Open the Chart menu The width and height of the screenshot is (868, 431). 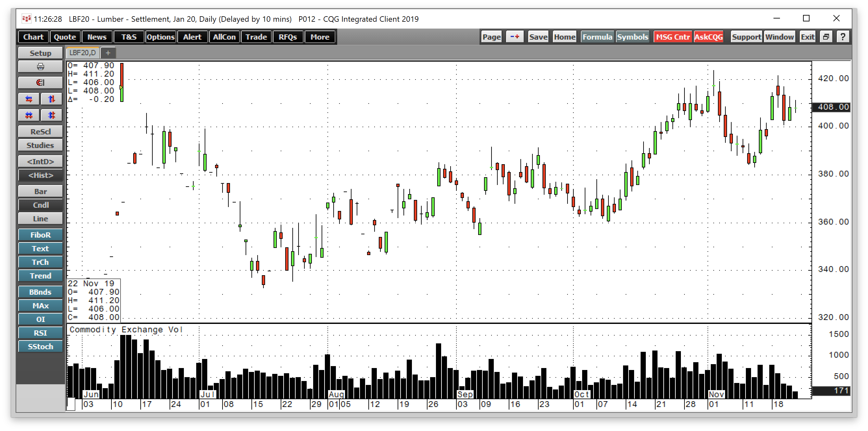pos(33,37)
